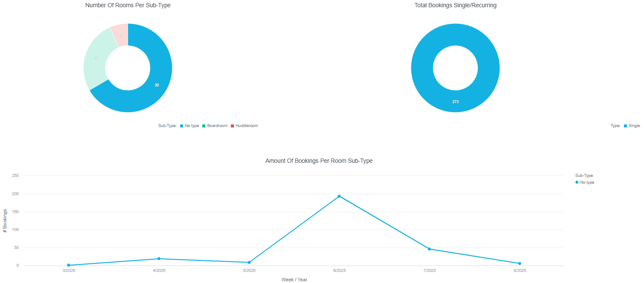The image size is (644, 283).
Task: Toggle the Single legend entry
Action: coord(632,126)
